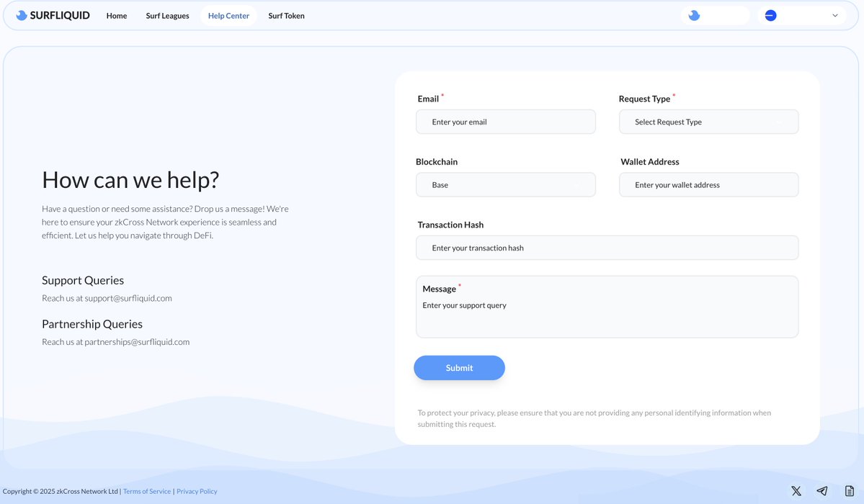864x504 pixels.
Task: Expand the wallet/network dropdown chevron
Action: coord(834,15)
